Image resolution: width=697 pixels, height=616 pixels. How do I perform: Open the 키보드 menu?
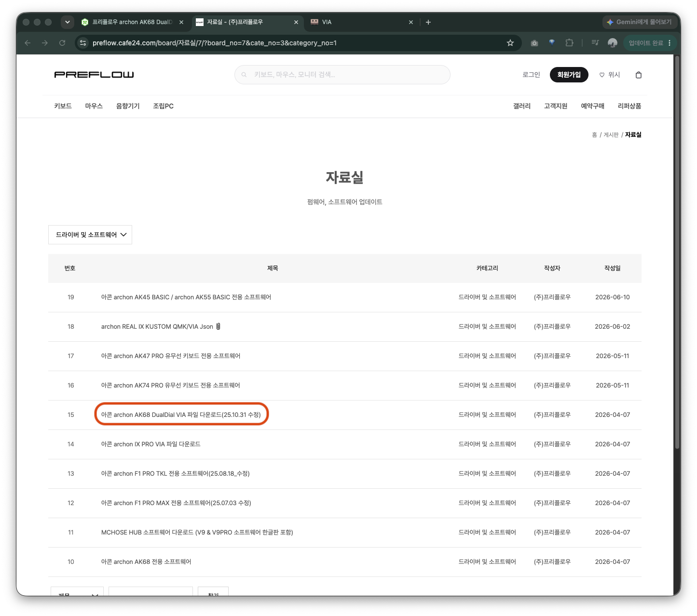[x=63, y=106]
